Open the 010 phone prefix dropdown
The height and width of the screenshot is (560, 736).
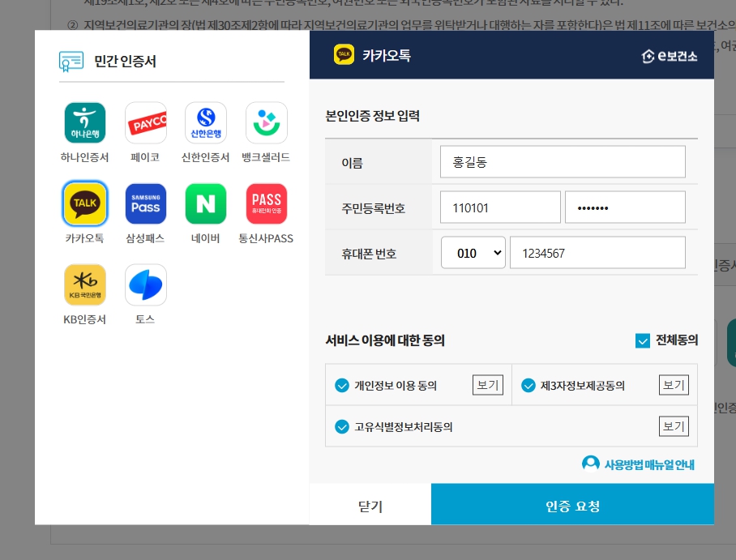[x=473, y=252]
